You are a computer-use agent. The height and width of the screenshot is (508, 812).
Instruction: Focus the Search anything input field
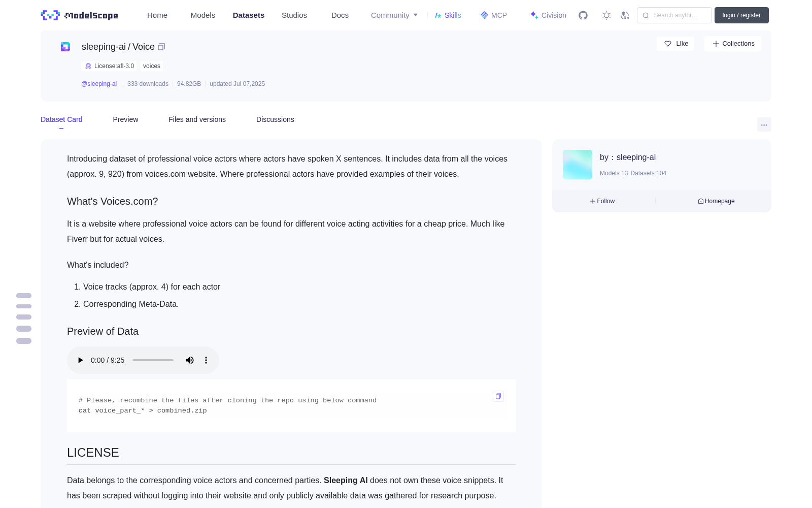(x=674, y=15)
